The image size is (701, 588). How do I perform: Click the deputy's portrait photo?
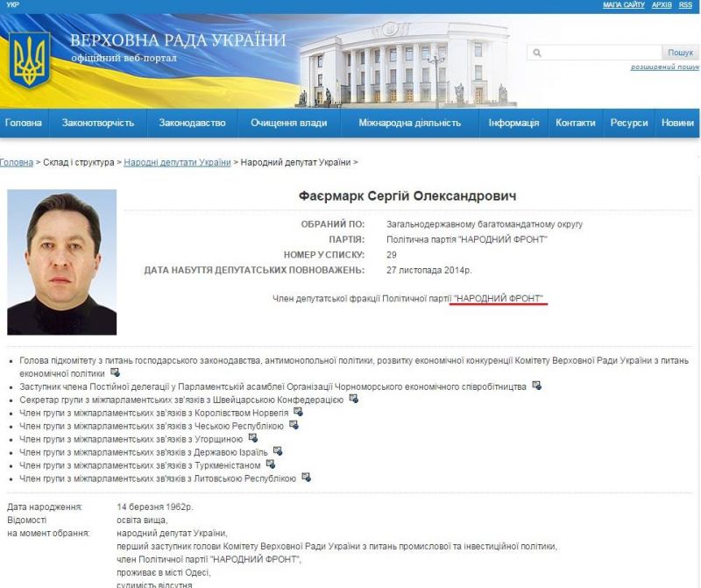click(x=61, y=261)
